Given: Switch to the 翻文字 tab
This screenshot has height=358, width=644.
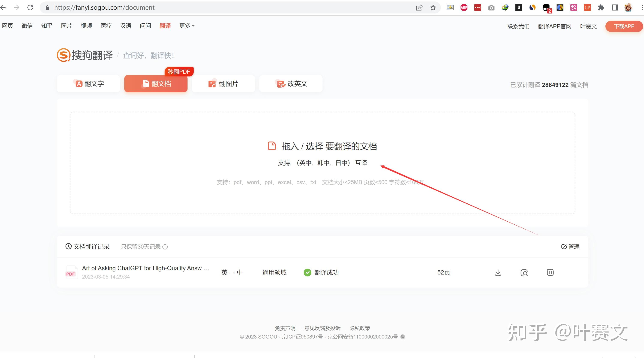Looking at the screenshot, I should coord(89,84).
